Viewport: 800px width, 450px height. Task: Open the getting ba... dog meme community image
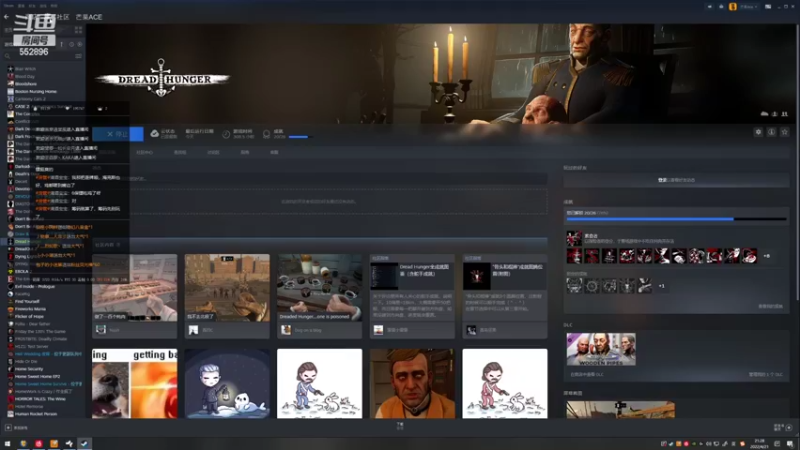135,384
